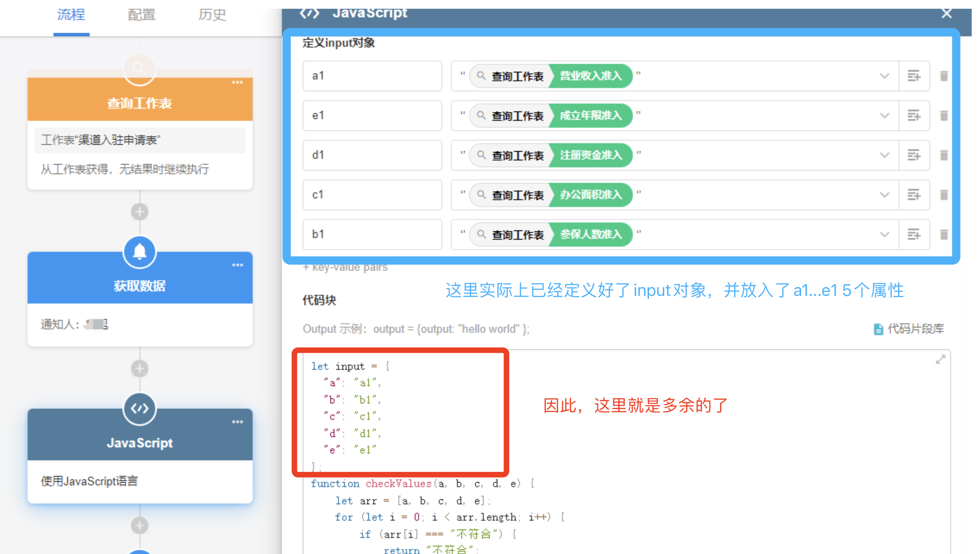
Task: Select the 营业收入准入 field tag
Action: [x=590, y=76]
